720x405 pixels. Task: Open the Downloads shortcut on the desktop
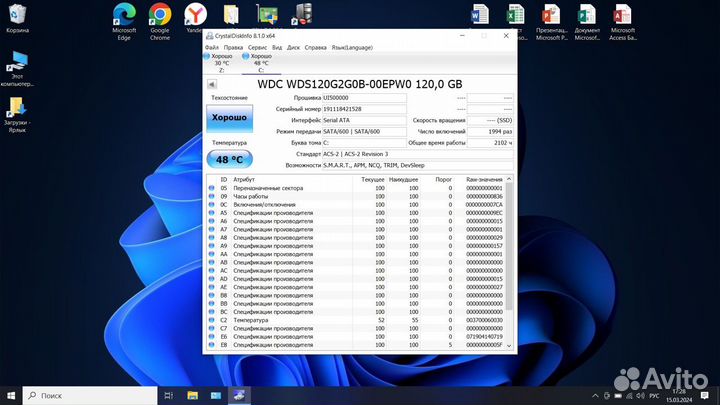tap(17, 115)
